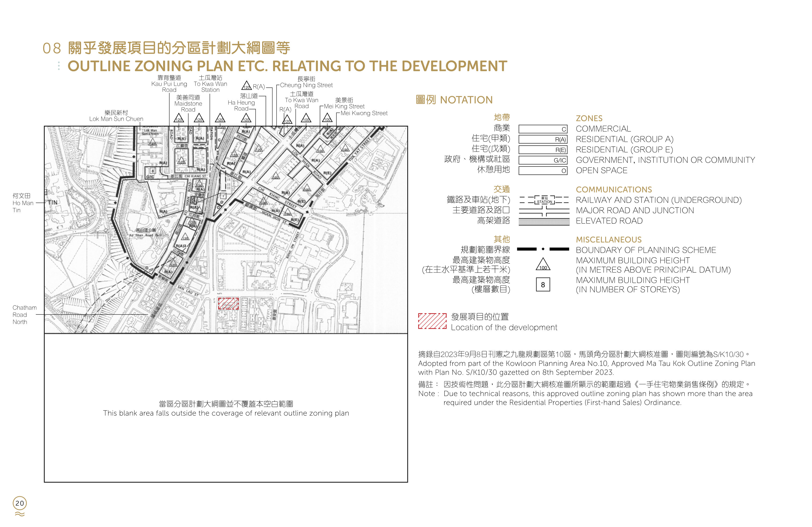Click the G/IC zone legend box

click(543, 160)
